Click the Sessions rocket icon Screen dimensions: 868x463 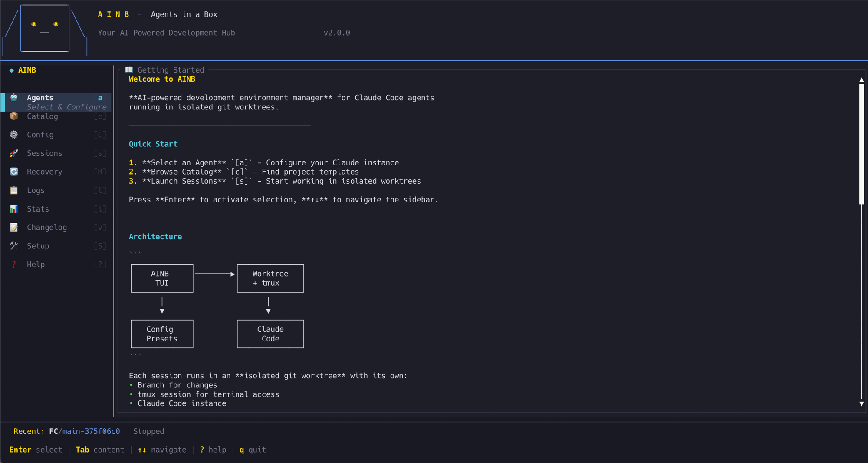pyautogui.click(x=14, y=153)
